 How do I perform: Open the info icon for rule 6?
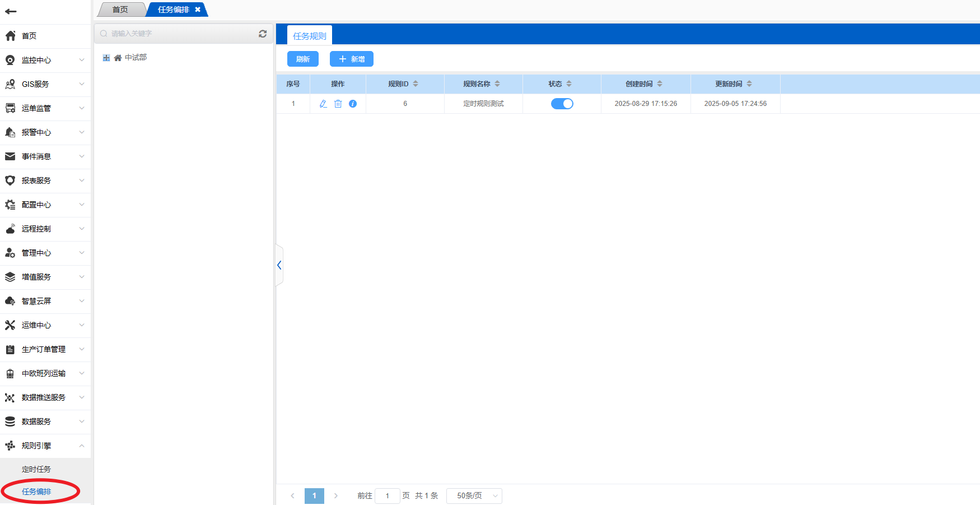[x=353, y=104]
